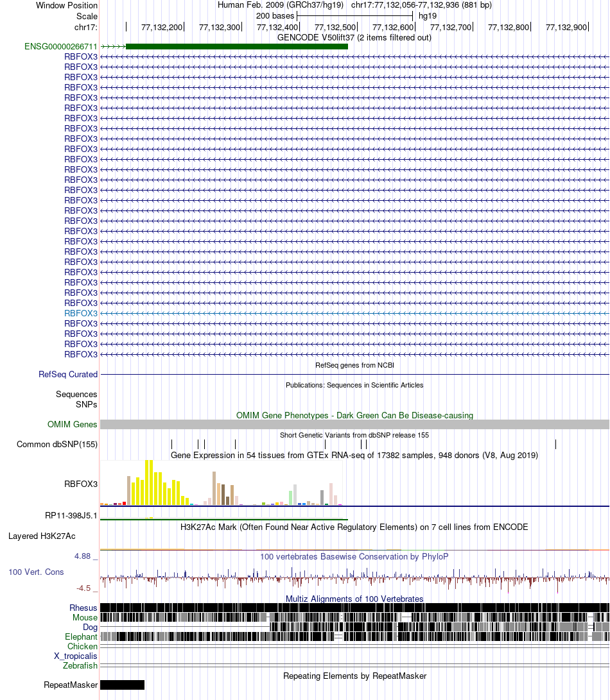The width and height of the screenshot is (610, 700).
Task: Click the Human Feb. 2009 (GRCh37/hg19) assembly text
Action: tap(281, 5)
